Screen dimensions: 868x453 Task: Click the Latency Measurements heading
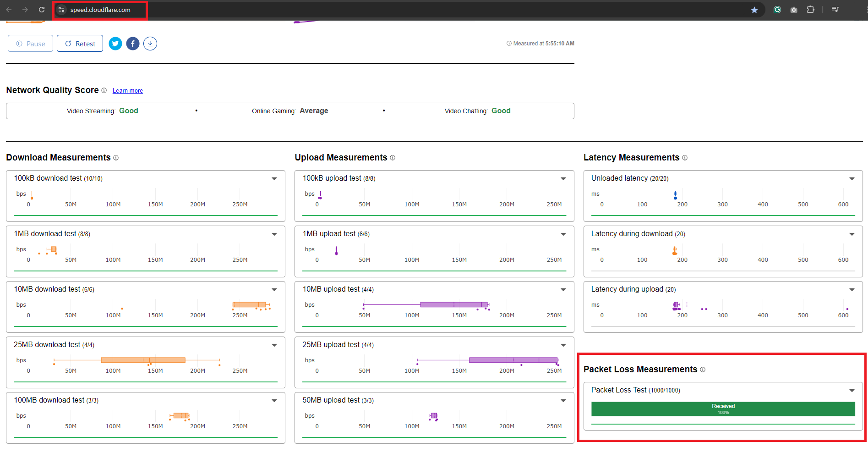pyautogui.click(x=631, y=158)
